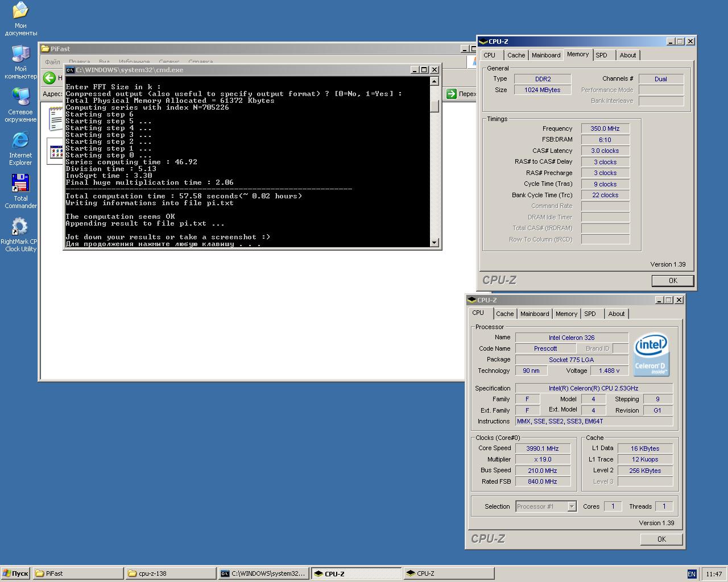The height and width of the screenshot is (582, 728).
Task: Open the Network Neighborhood desktop icon
Action: tap(20, 105)
